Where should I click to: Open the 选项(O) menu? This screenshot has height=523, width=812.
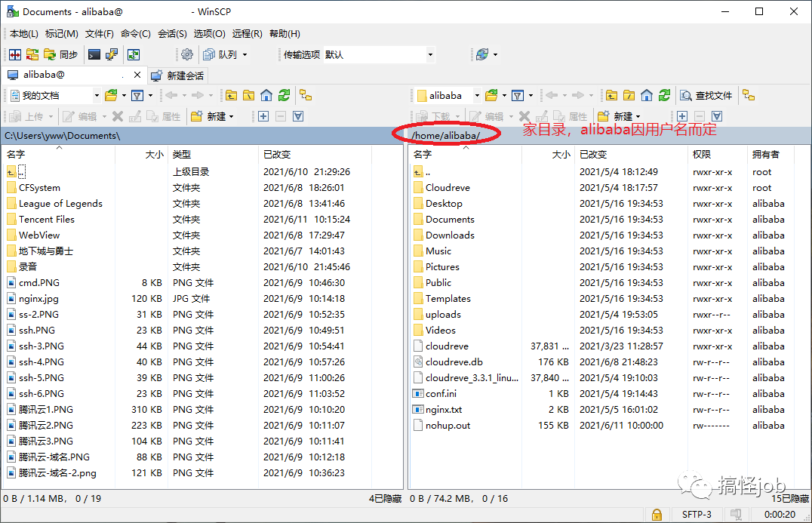click(x=209, y=34)
